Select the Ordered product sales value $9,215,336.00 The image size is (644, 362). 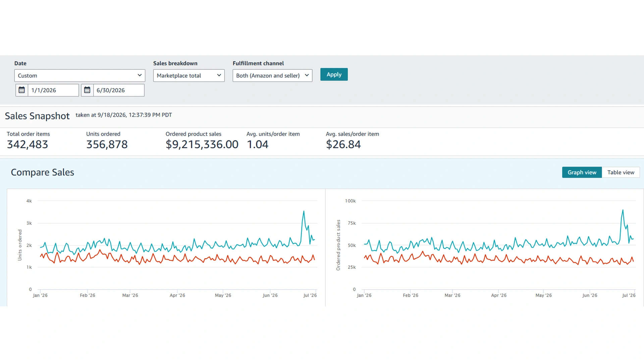click(x=202, y=144)
